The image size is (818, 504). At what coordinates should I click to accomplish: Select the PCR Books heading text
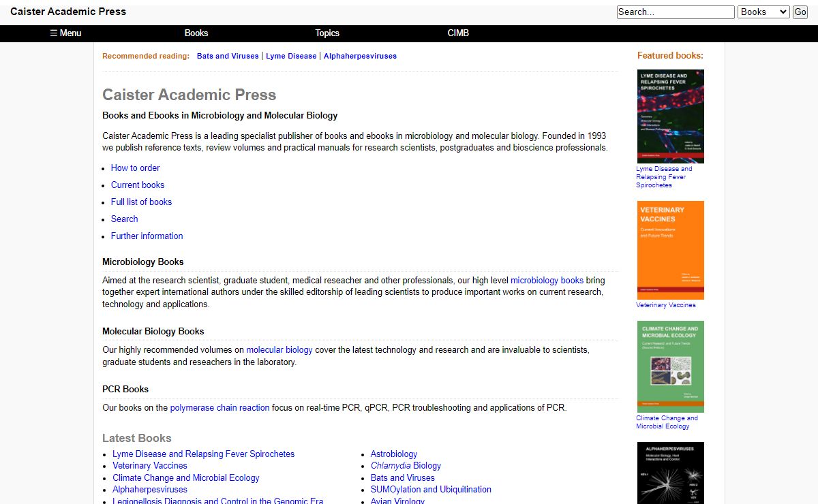[x=125, y=389]
